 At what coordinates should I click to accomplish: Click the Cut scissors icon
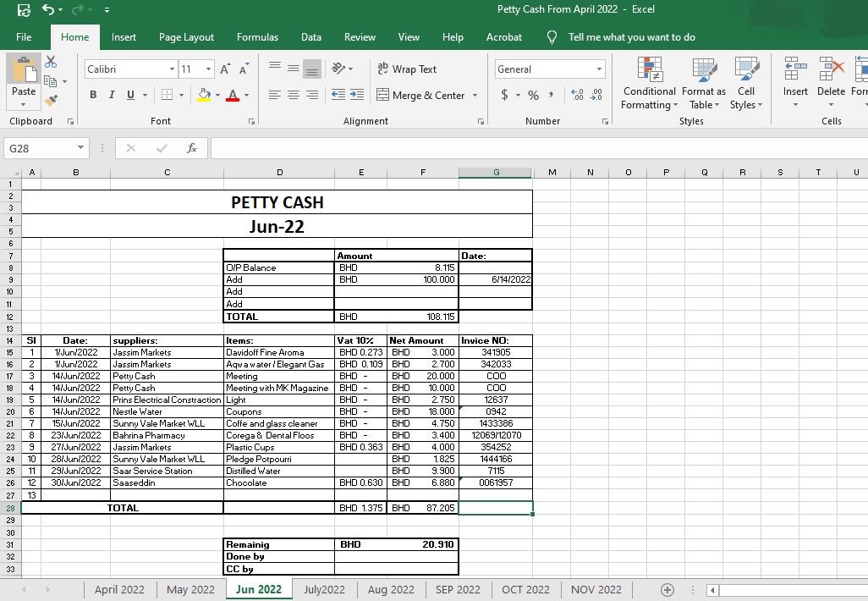51,62
